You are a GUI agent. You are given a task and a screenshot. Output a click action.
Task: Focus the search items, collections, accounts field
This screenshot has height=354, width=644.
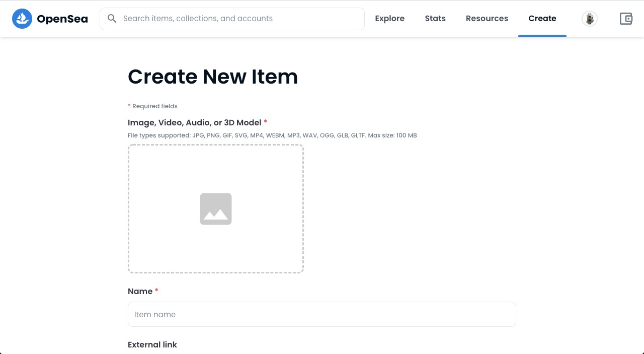[x=232, y=19]
